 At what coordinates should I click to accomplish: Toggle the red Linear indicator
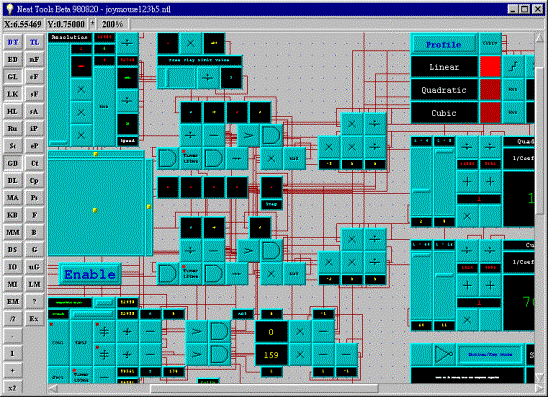coord(490,67)
